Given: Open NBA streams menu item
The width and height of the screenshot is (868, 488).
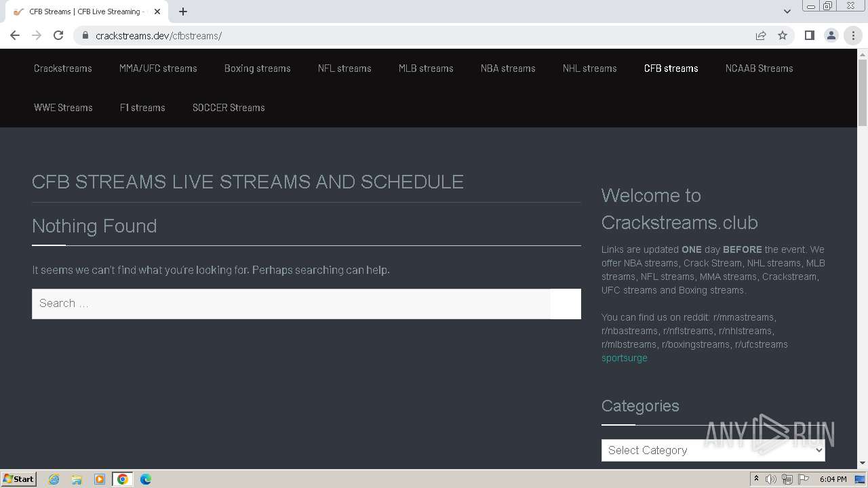Looking at the screenshot, I should pos(508,68).
